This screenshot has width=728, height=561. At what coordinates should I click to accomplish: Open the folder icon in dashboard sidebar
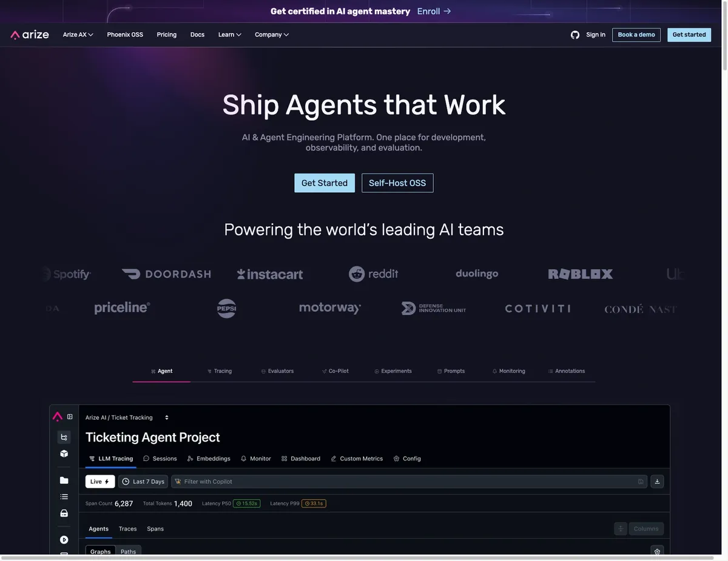tap(64, 480)
